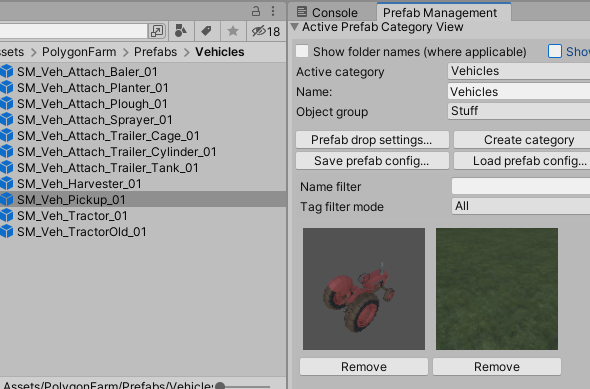Click the Favorites star icon
The image size is (590, 389).
(x=233, y=31)
